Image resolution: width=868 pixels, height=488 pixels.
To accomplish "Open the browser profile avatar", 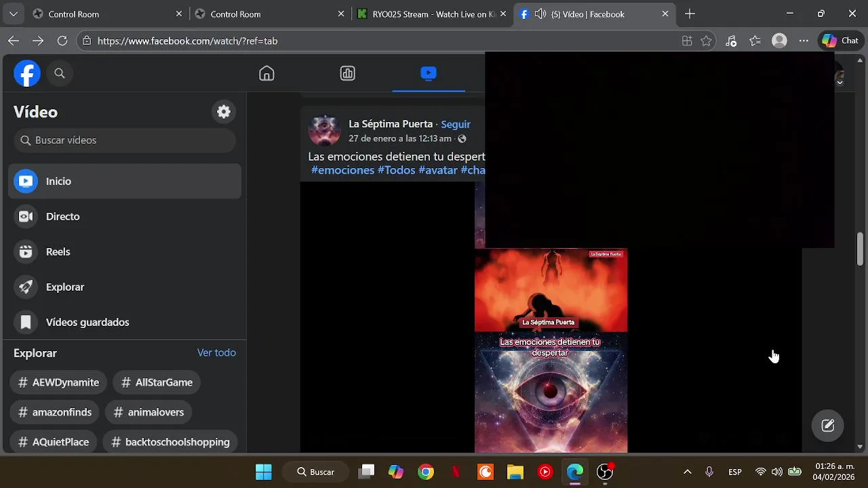I will tap(780, 41).
